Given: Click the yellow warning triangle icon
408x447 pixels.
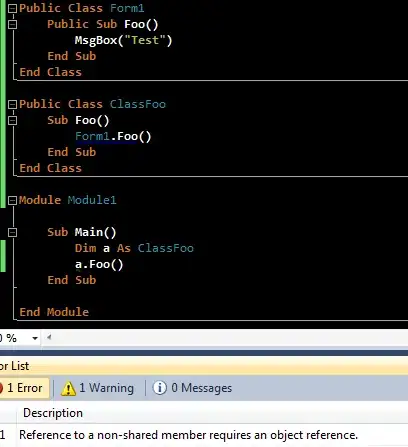Looking at the screenshot, I should [x=68, y=388].
